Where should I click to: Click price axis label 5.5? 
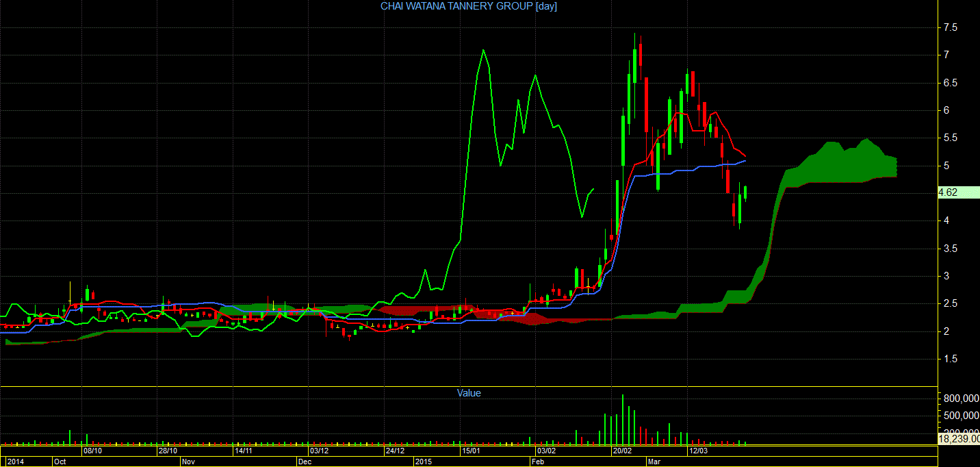point(951,138)
